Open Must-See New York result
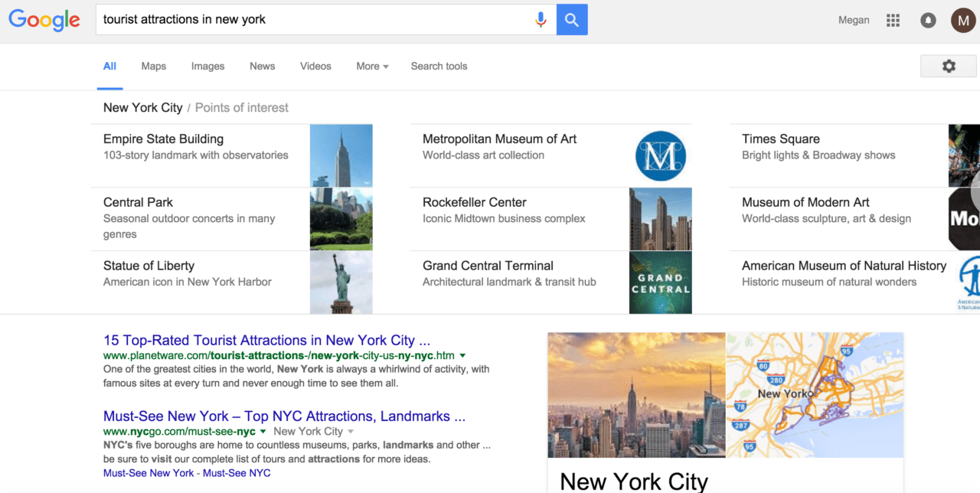 pos(284,416)
